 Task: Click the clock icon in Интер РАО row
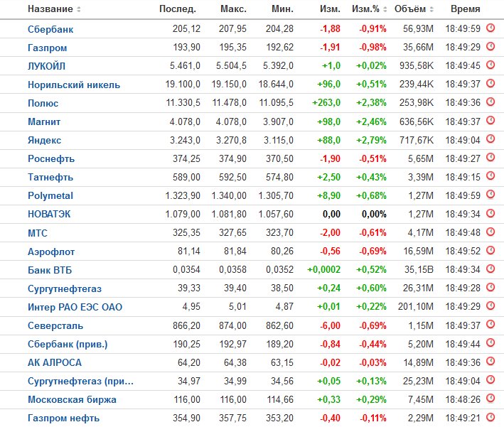[490, 306]
